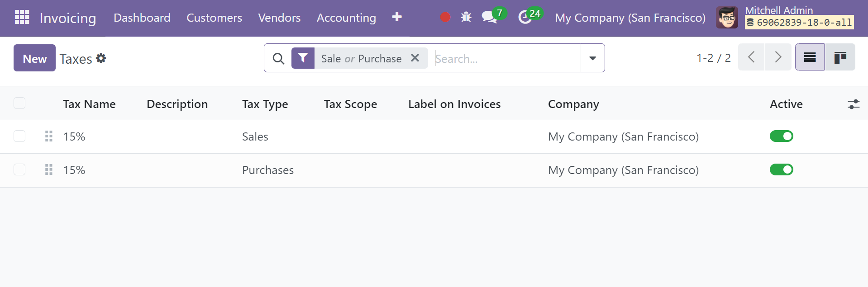Remove the Sale or Purchase filter
This screenshot has width=868, height=287.
(415, 58)
